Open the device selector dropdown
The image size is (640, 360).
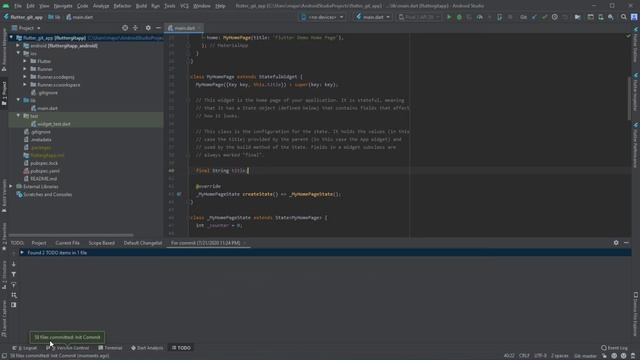tap(322, 17)
